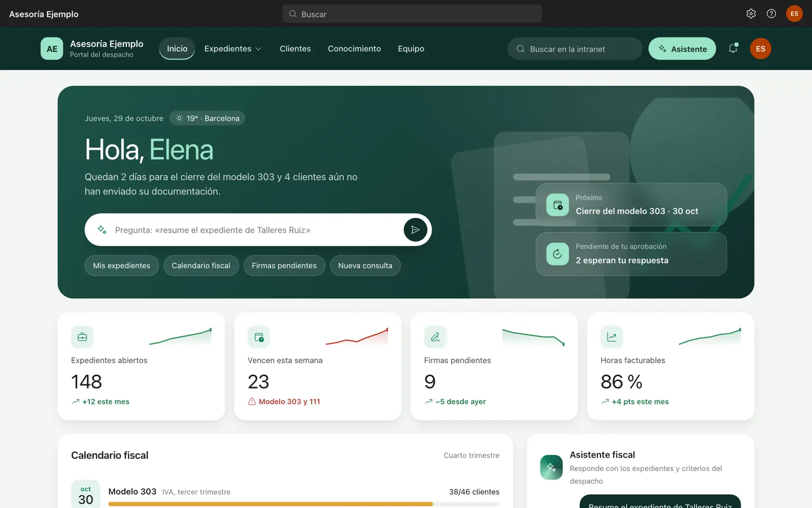Select the 38/46 clientes text
This screenshot has height=508, width=812.
474,492
